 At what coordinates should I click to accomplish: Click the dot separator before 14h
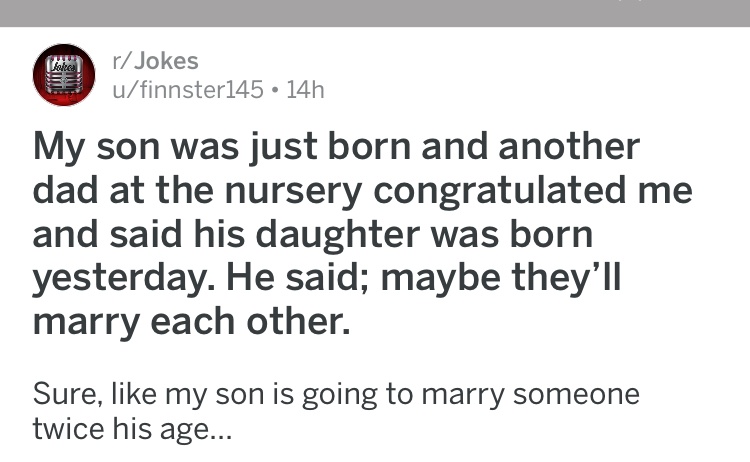click(x=275, y=90)
